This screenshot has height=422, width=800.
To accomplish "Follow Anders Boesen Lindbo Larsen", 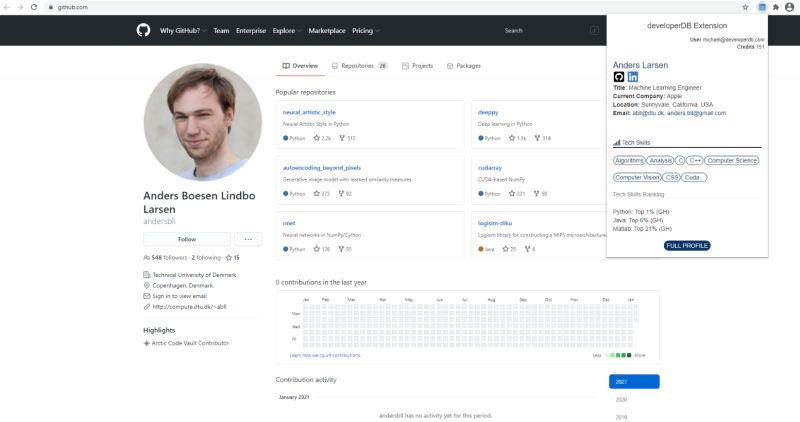I will [x=187, y=239].
